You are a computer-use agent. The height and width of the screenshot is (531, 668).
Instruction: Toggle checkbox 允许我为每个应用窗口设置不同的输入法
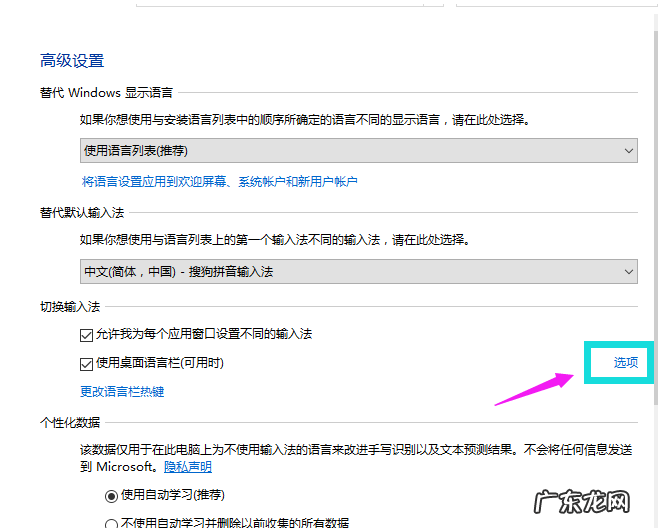86,335
